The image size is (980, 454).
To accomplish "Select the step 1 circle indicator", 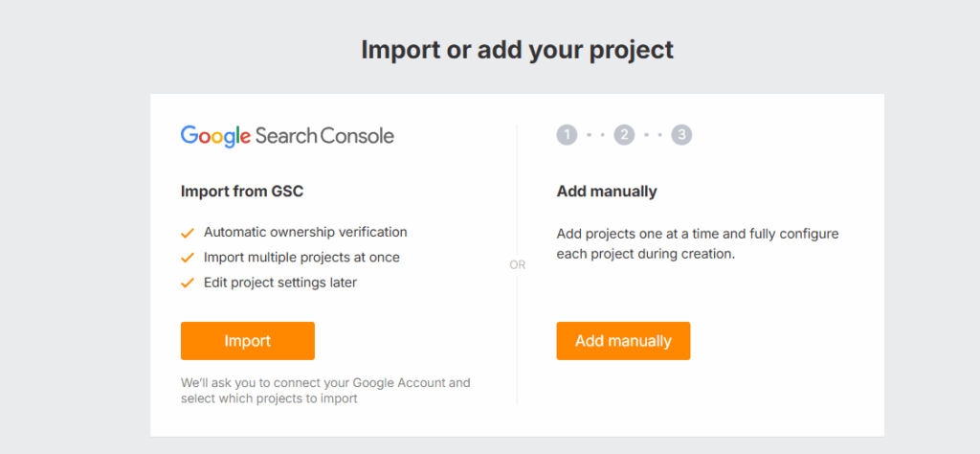I will click(x=567, y=135).
